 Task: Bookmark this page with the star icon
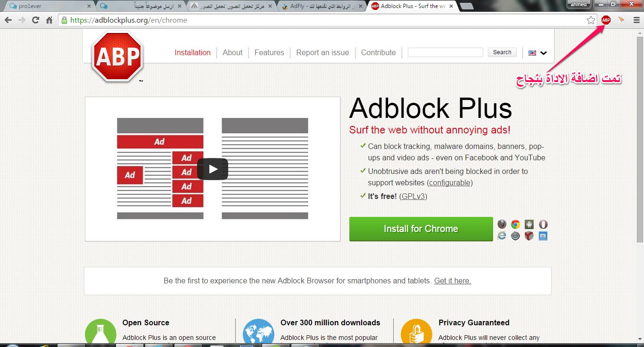(x=591, y=20)
